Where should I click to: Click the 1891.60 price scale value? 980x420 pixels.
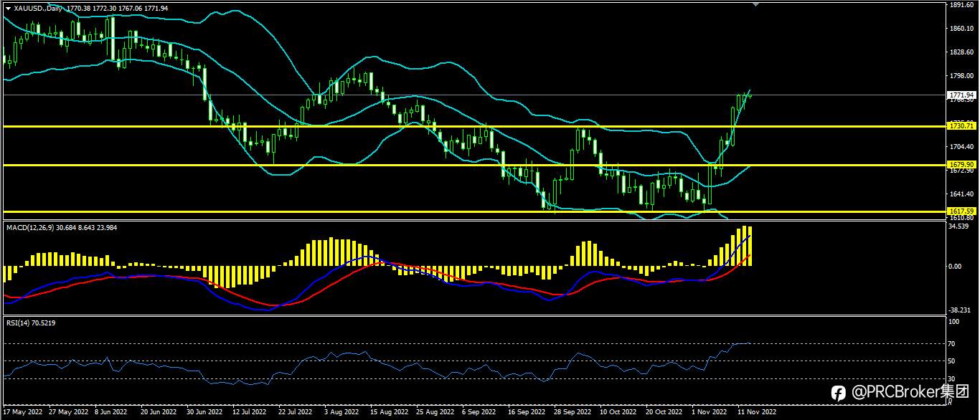point(961,5)
